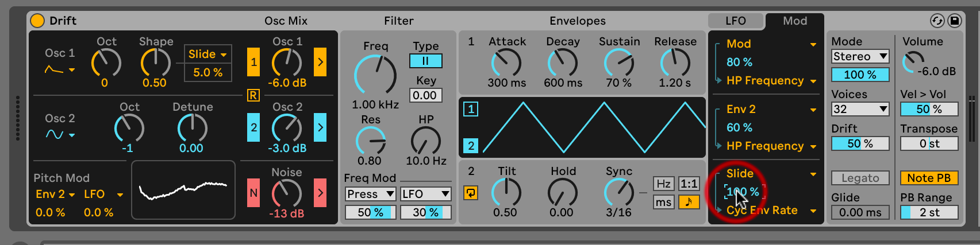Screen dimensions: 980x245
Task: Open the Mod source dropdown
Action: click(x=771, y=44)
